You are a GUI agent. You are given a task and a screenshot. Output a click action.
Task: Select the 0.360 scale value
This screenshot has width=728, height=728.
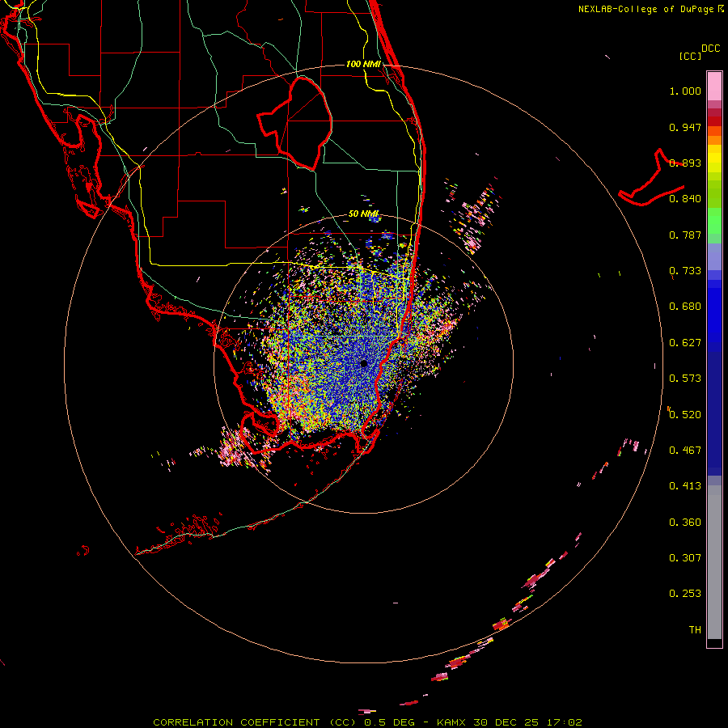coord(685,523)
